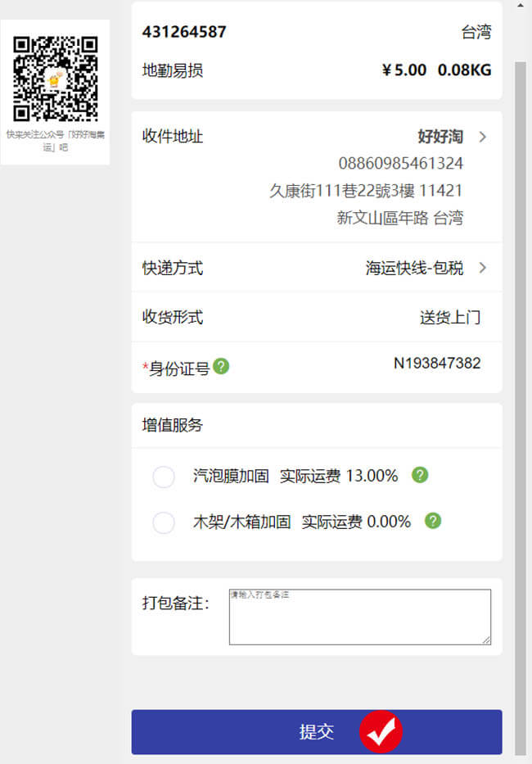The image size is (532, 764).
Task: Click the recipient name 好好淘
Action: [x=440, y=137]
